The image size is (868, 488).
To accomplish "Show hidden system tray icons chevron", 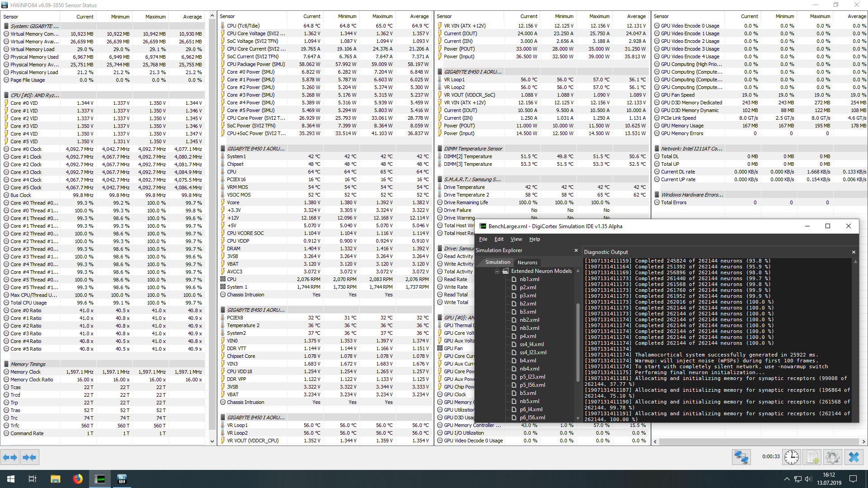I will [787, 479].
